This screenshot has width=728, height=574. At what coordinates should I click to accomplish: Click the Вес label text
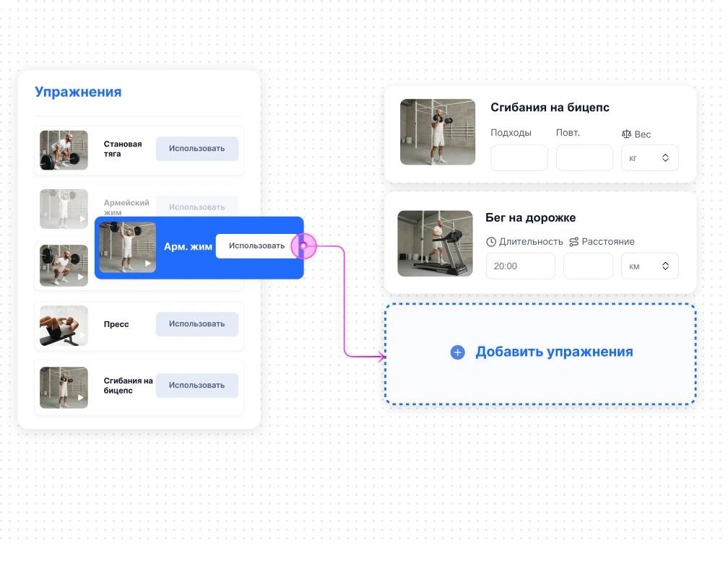pos(643,134)
